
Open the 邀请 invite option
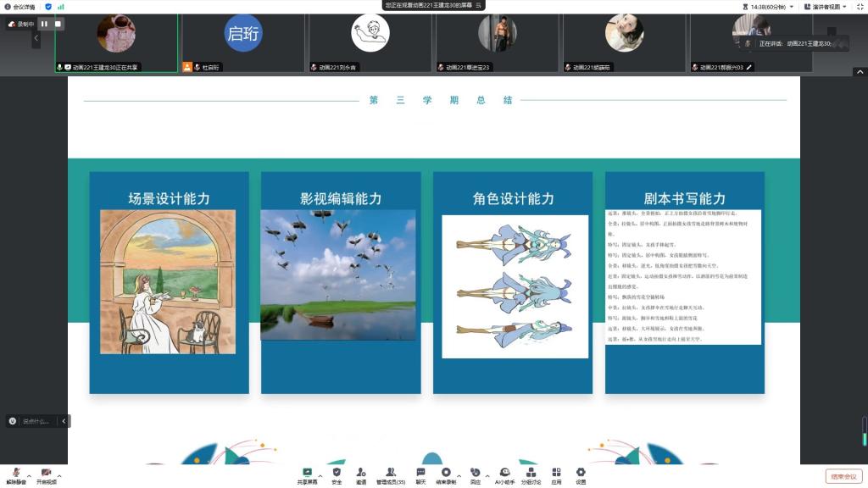[361, 474]
